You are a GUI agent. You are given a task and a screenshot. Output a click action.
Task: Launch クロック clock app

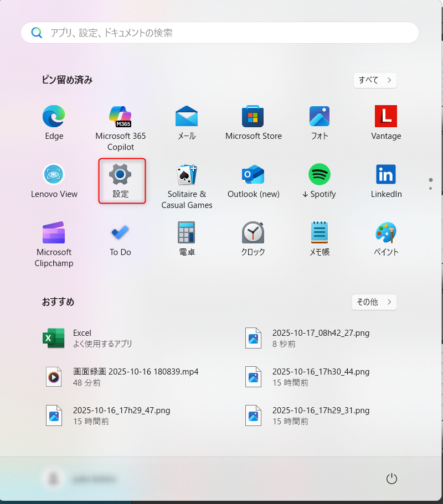click(x=253, y=239)
